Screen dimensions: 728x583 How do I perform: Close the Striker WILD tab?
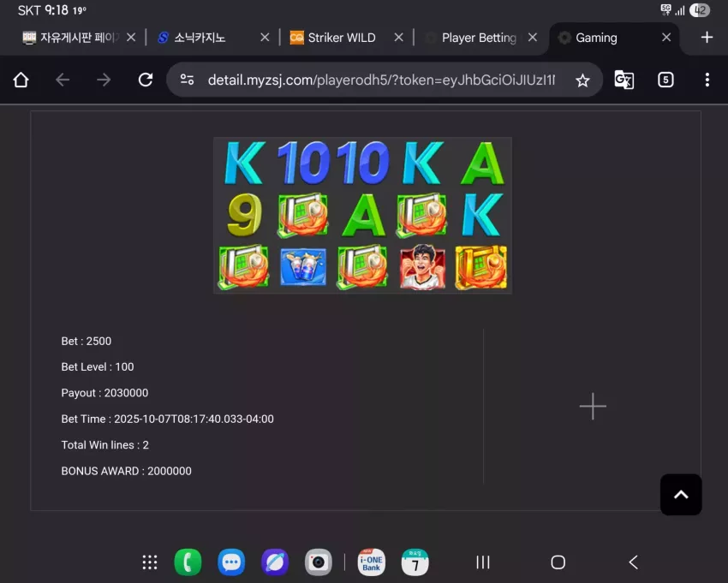coord(398,37)
